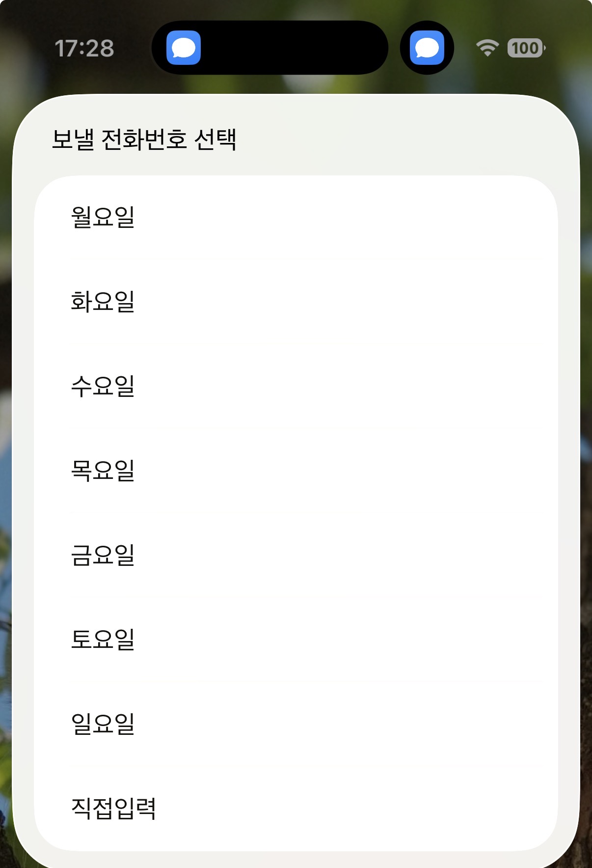Image resolution: width=592 pixels, height=868 pixels.
Task: Tap the Messages icon in the round bubble
Action: click(x=427, y=48)
